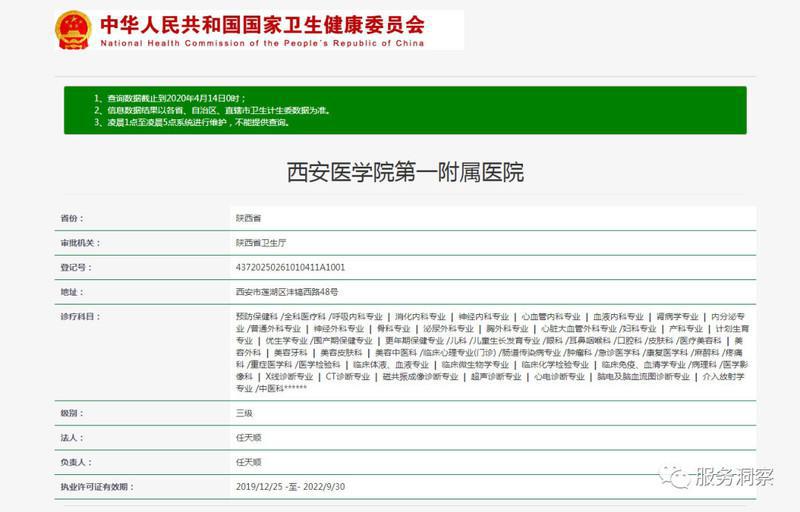800x512 pixels.
Task: Click the hospital name heading 西安医学院第一附属医院
Action: pos(405,172)
